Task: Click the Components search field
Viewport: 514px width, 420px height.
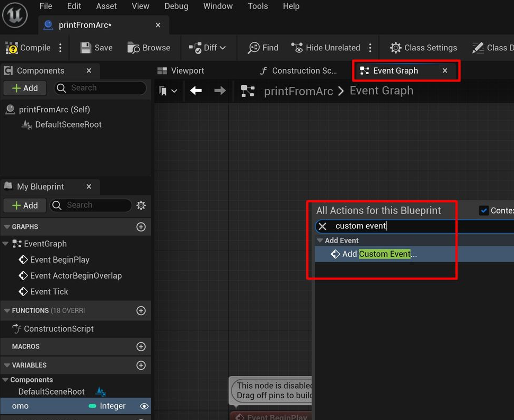Action: point(101,88)
